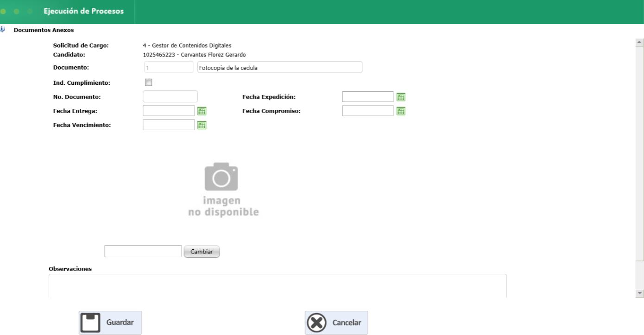Screen dimensions: 644x335
Task: Click the 'imagen no disponible' camera placeholder
Action: pyautogui.click(x=223, y=190)
